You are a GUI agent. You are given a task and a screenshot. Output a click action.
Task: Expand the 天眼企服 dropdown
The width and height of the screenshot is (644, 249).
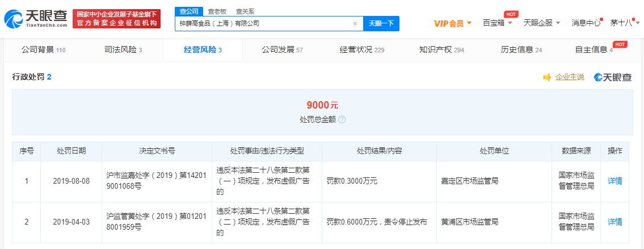tap(541, 23)
